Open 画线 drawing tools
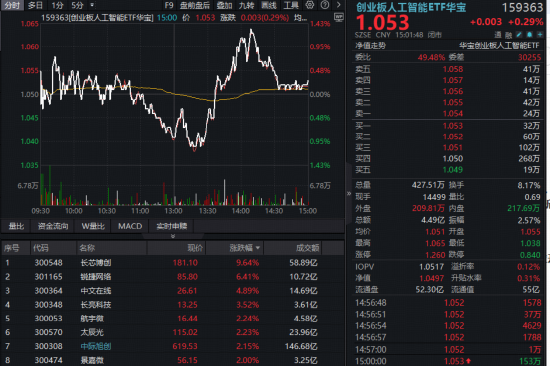 click(x=269, y=5)
